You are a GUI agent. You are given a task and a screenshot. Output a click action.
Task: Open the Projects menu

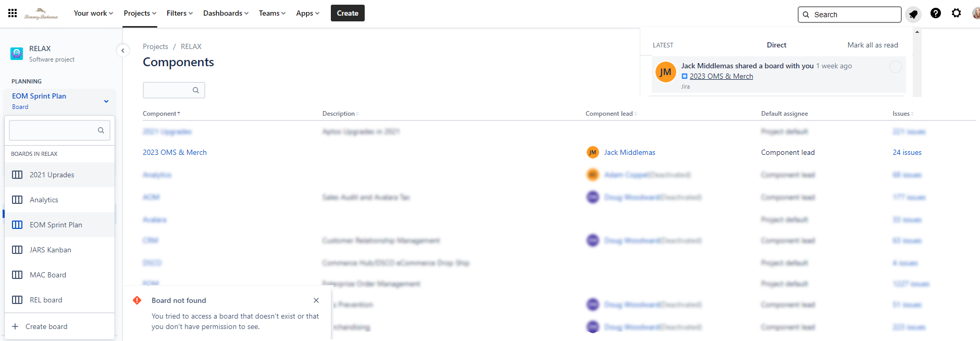[x=140, y=13]
